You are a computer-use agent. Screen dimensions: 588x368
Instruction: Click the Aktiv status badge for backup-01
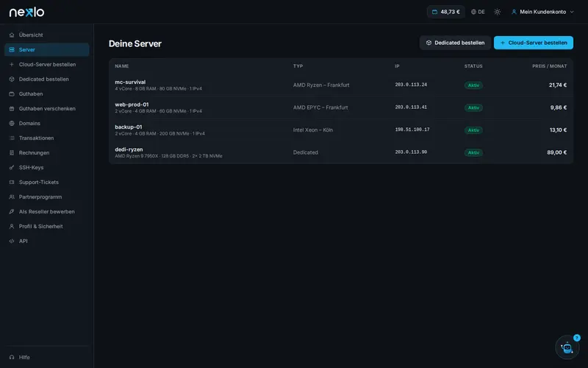click(473, 130)
